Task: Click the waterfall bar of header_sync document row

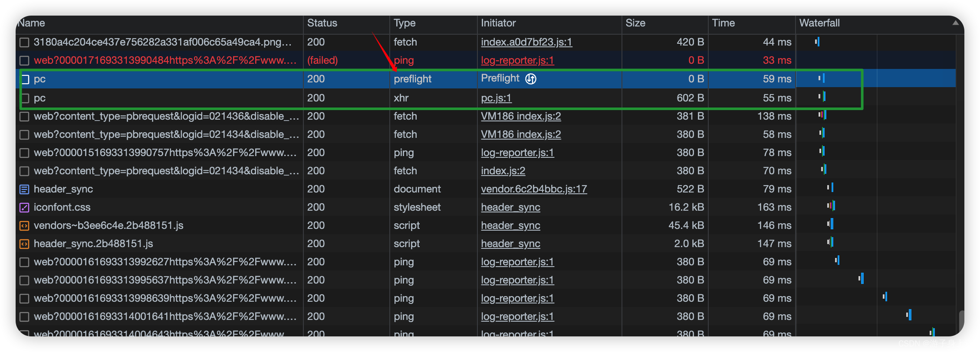Action: tap(830, 187)
